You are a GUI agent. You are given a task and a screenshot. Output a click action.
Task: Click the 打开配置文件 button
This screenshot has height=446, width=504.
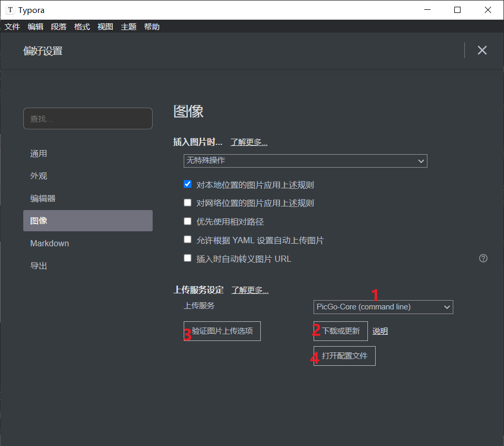pos(344,355)
